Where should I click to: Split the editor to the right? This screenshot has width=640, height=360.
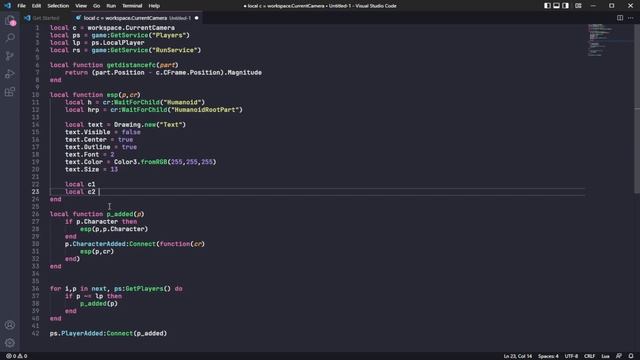[620, 18]
